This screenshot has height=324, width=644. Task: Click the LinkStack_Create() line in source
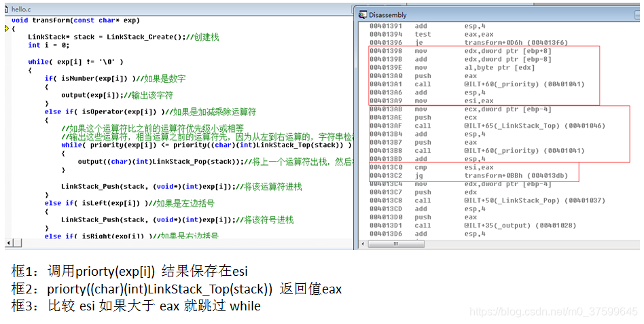click(x=123, y=37)
